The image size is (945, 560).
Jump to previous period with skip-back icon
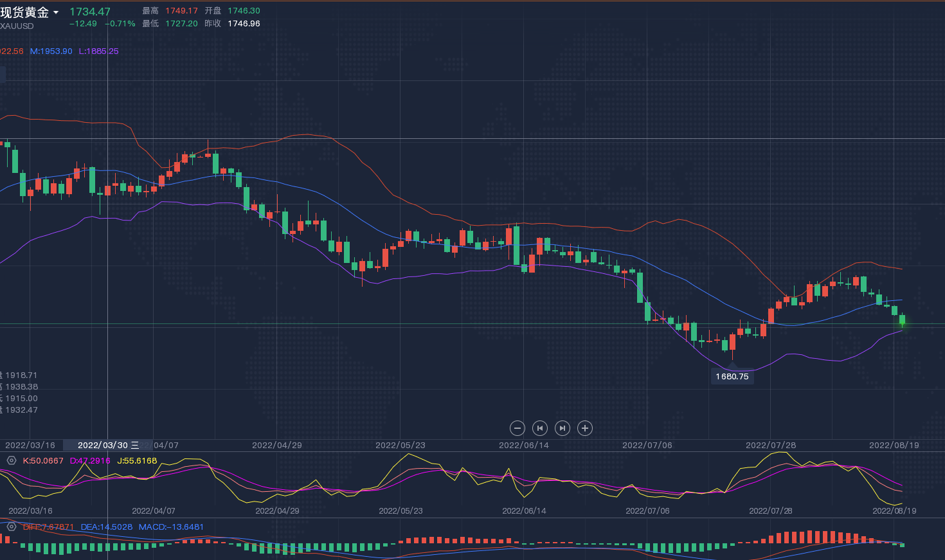(x=540, y=428)
